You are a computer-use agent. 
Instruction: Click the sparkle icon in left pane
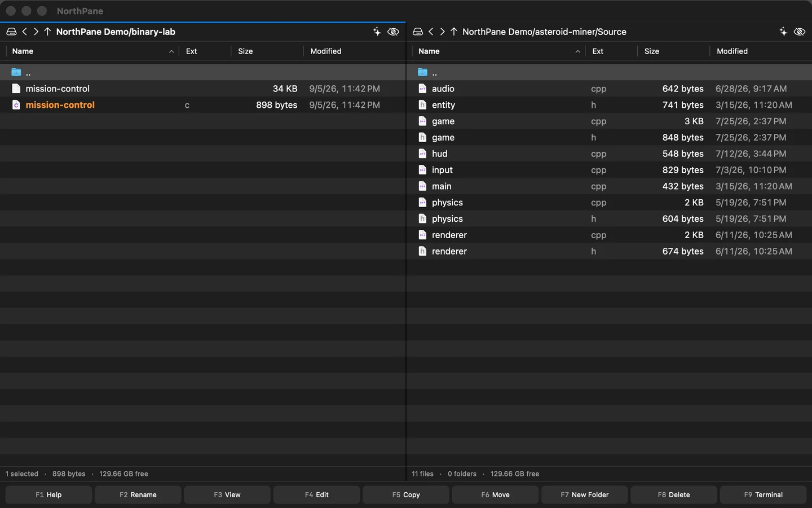point(377,32)
